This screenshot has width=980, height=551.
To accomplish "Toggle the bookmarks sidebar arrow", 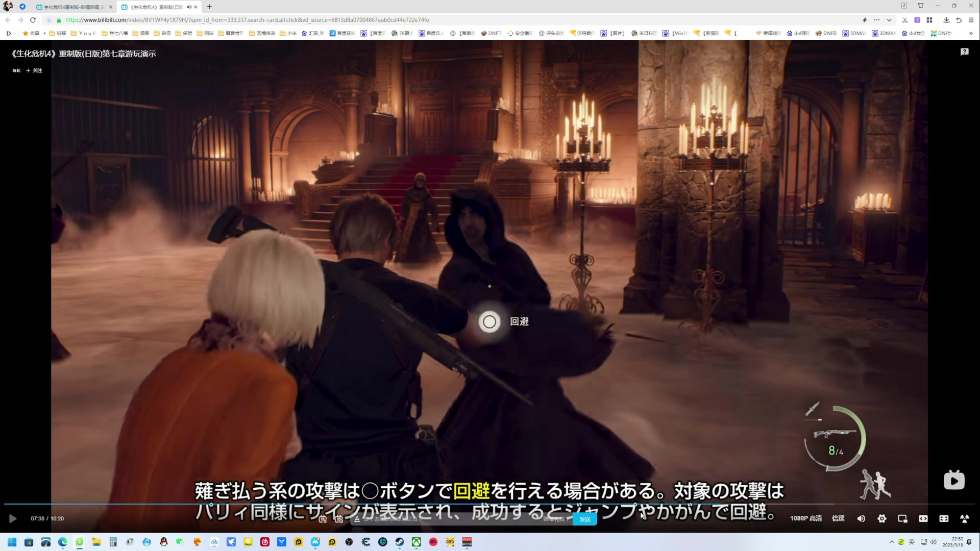I will (9, 33).
